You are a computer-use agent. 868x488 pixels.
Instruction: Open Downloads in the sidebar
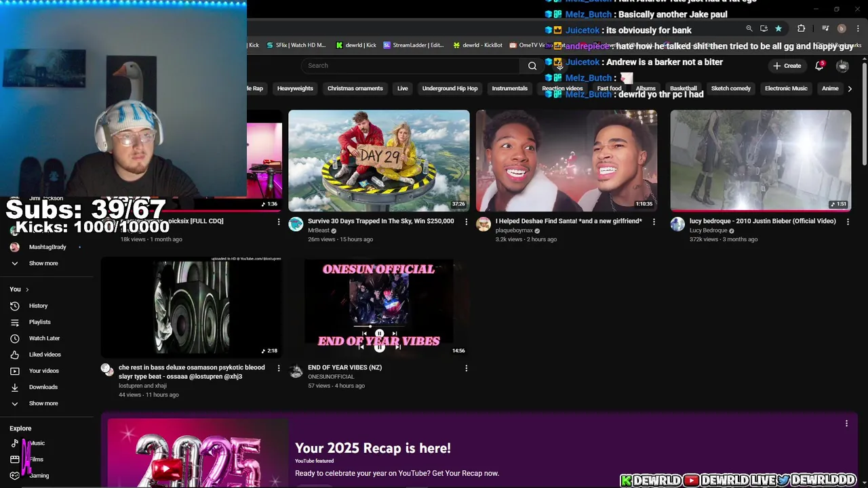(43, 387)
